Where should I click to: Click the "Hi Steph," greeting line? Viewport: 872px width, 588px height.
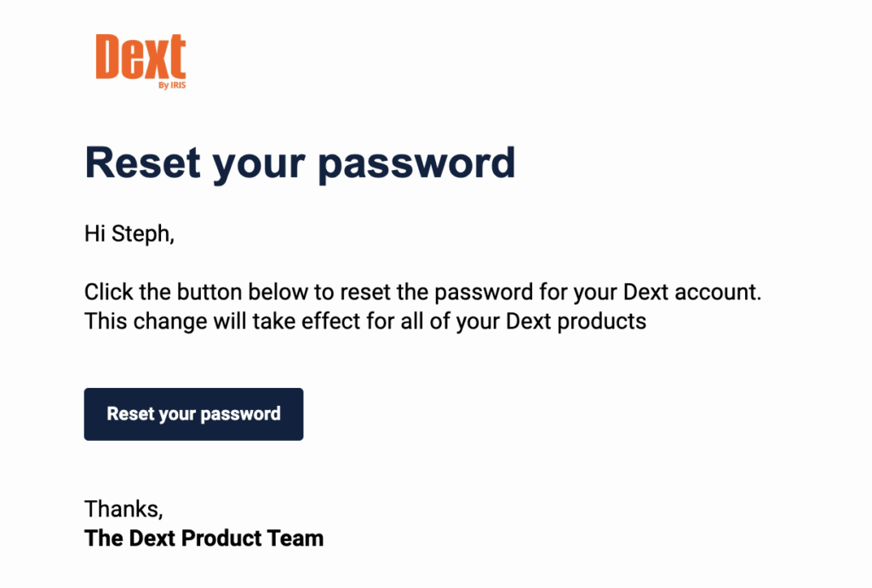[x=129, y=233]
